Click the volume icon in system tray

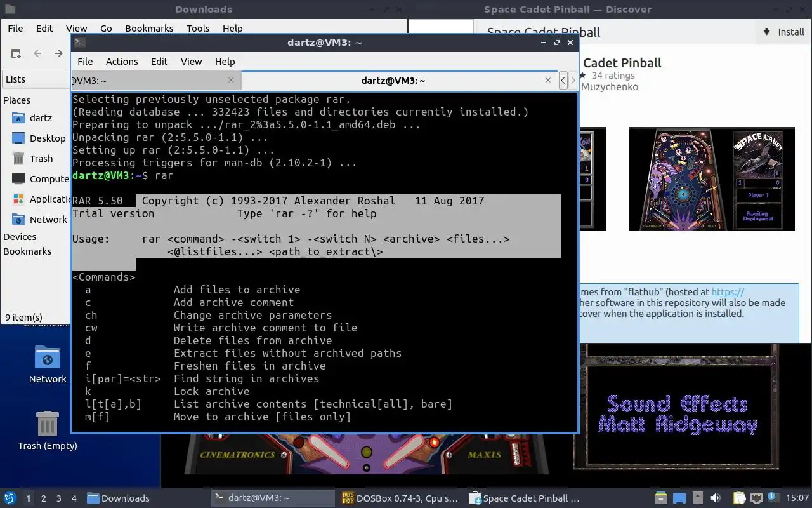point(716,498)
